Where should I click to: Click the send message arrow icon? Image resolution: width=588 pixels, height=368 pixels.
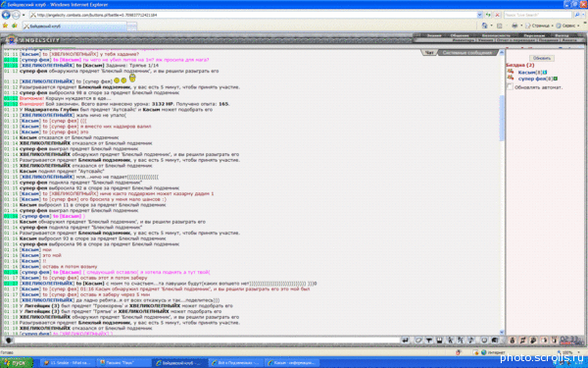(x=405, y=341)
